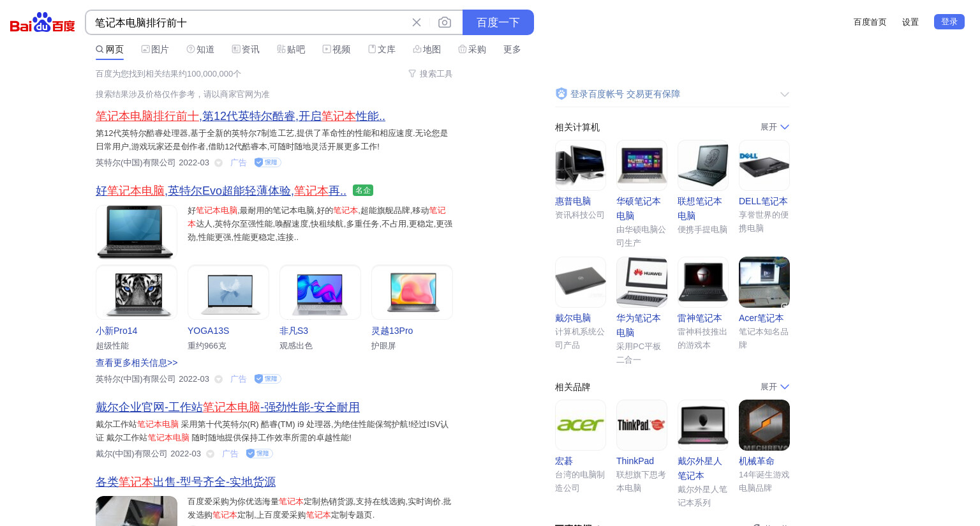
Task: Open the 灵越13Pro product image
Action: click(x=412, y=292)
